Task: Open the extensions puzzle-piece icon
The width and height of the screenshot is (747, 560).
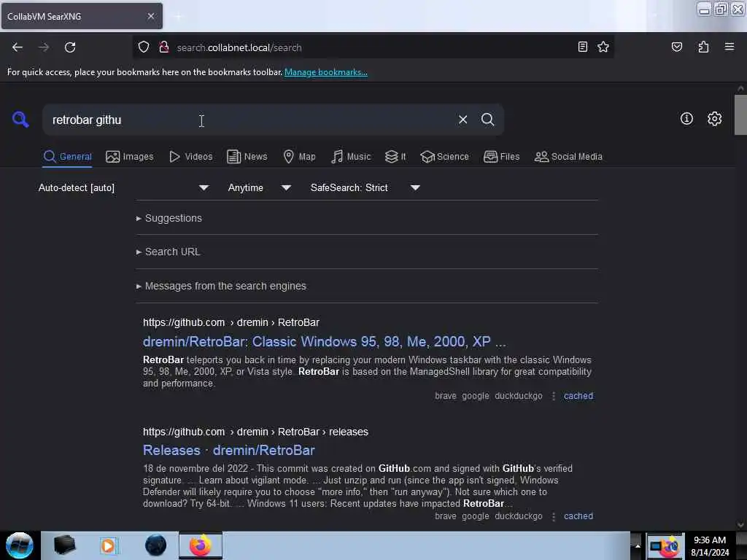Action: 703,47
